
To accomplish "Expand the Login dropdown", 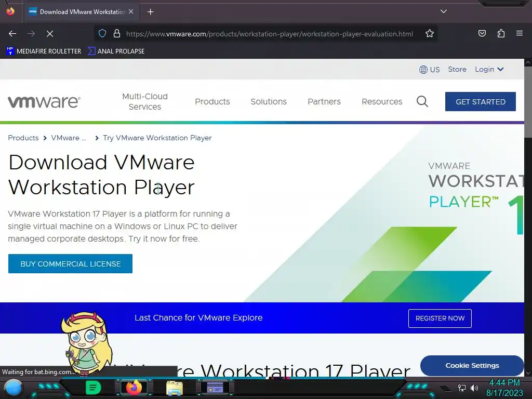I will [x=489, y=69].
